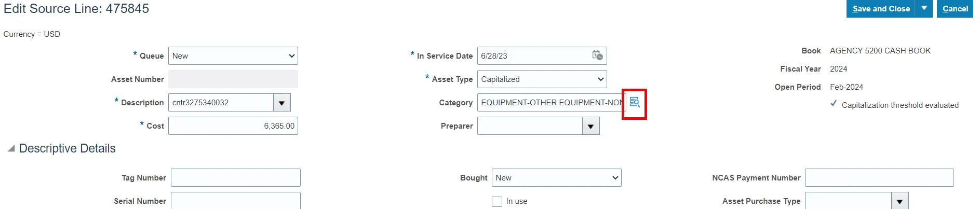The image size is (980, 209).
Task: Click the Category search icon
Action: click(x=634, y=103)
